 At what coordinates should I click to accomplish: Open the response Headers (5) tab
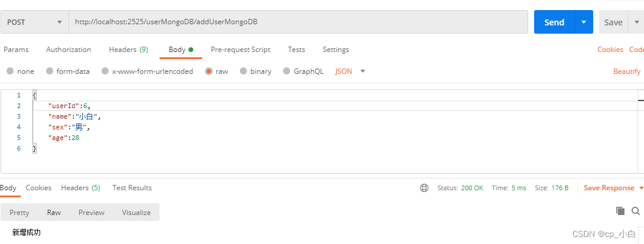(x=80, y=188)
